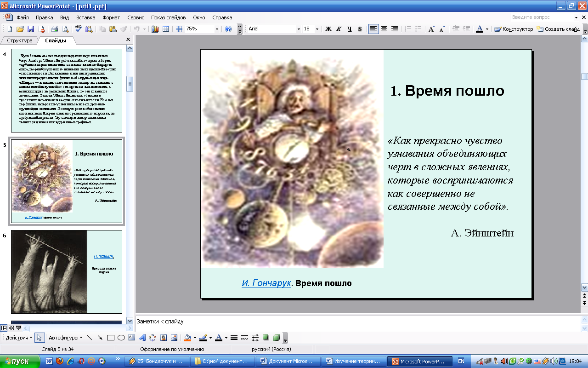Viewport: 588px width, 368px height.
Task: Insert a diagram or organization chart
Action: 153,338
